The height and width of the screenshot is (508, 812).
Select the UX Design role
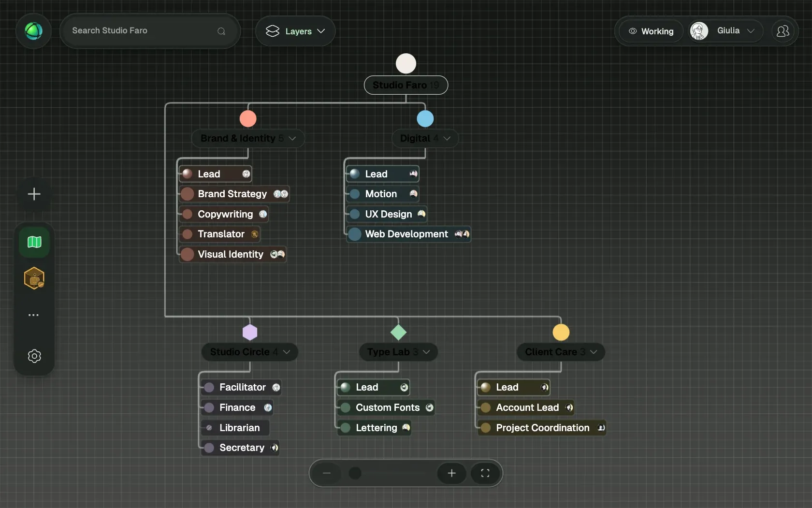pyautogui.click(x=387, y=214)
